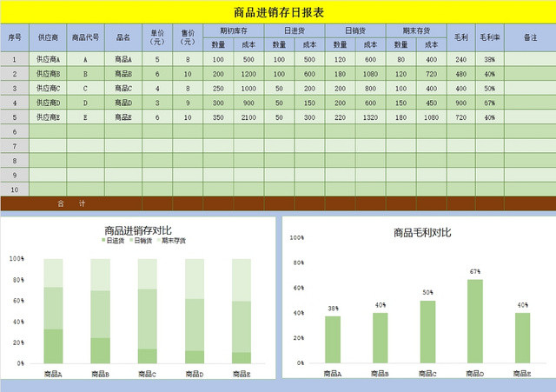Select the opening cost value 2100
The height and width of the screenshot is (392, 556).
pyautogui.click(x=248, y=117)
